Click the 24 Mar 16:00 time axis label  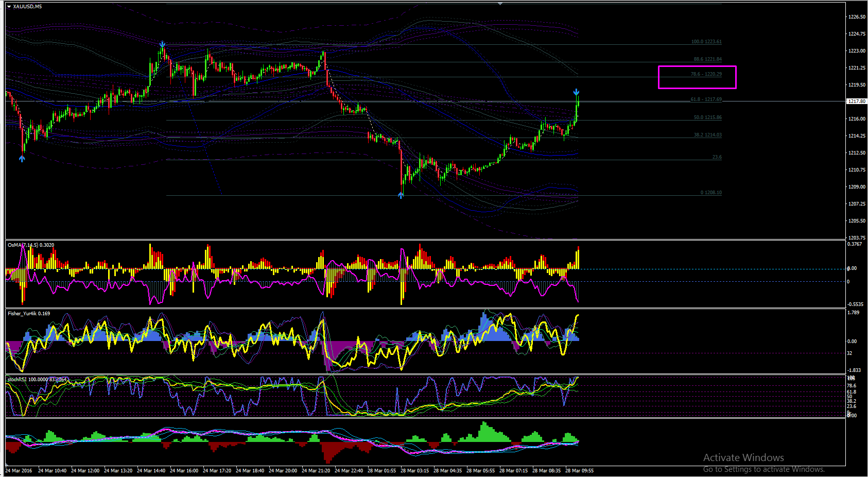[184, 471]
